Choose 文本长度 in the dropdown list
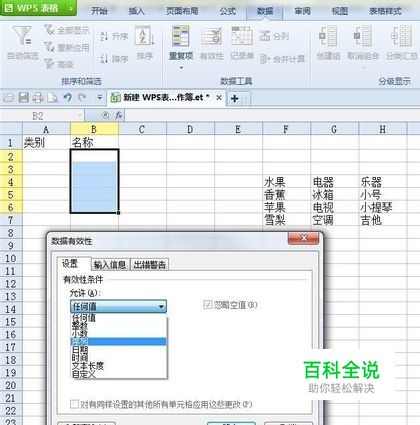This screenshot has height=425, width=420. pyautogui.click(x=118, y=366)
